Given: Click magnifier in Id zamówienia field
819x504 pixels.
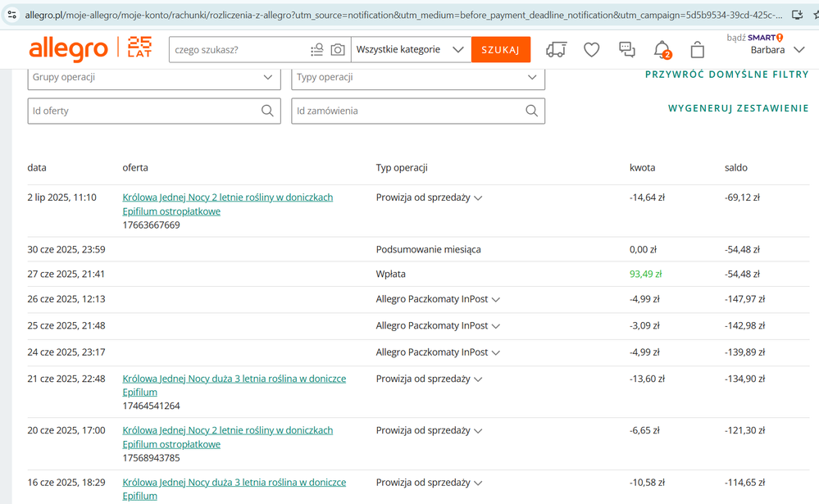Looking at the screenshot, I should click(532, 111).
